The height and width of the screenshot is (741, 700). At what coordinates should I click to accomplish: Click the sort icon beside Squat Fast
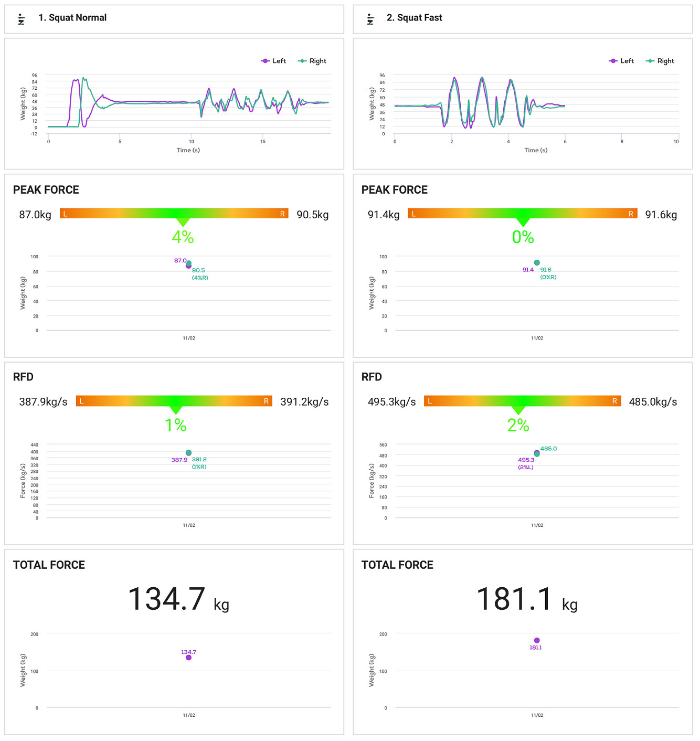(370, 19)
